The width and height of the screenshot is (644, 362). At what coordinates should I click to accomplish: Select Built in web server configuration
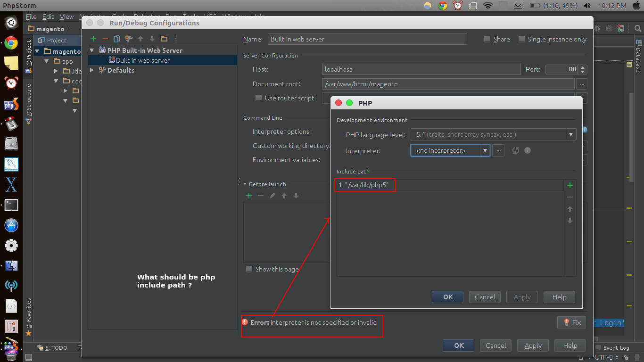163,60
